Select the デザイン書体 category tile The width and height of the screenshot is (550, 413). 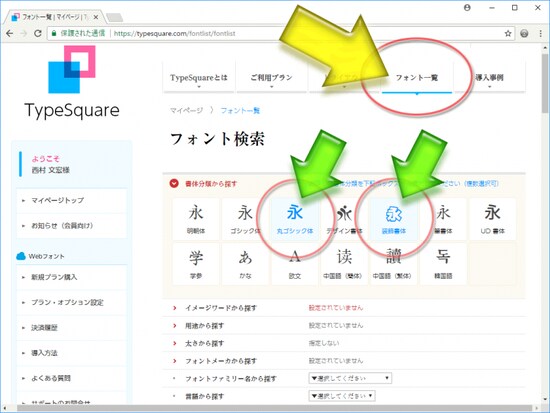click(344, 219)
